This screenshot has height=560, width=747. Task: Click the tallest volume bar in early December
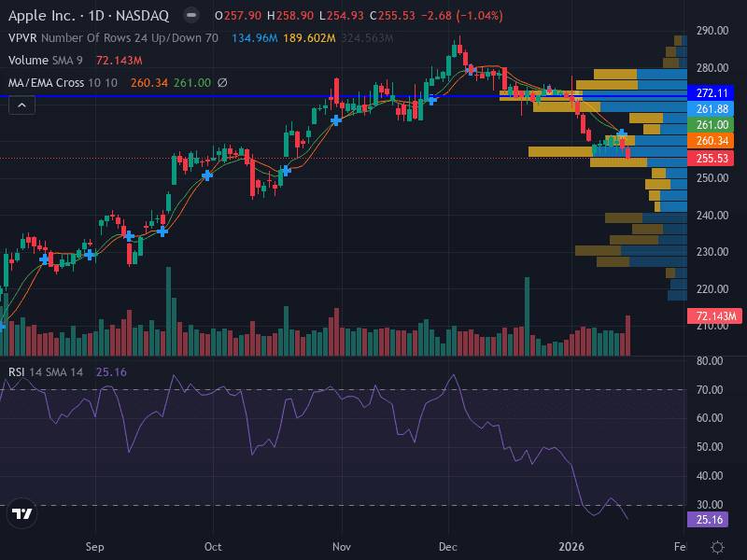click(x=527, y=316)
